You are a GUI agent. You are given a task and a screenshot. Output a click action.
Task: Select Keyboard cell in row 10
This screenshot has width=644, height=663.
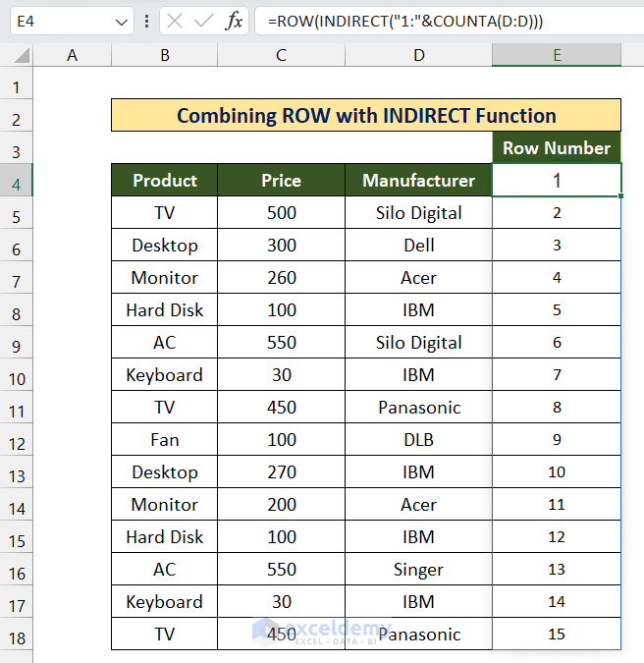click(x=165, y=374)
